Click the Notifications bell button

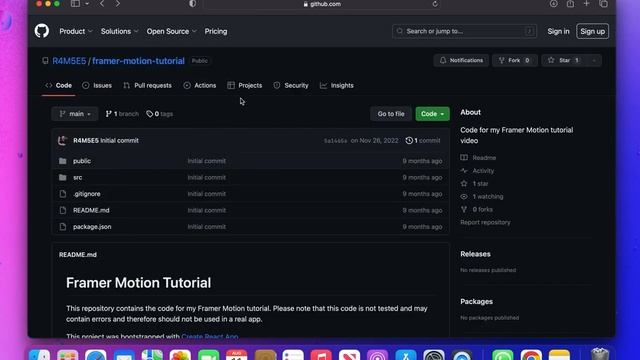point(461,60)
